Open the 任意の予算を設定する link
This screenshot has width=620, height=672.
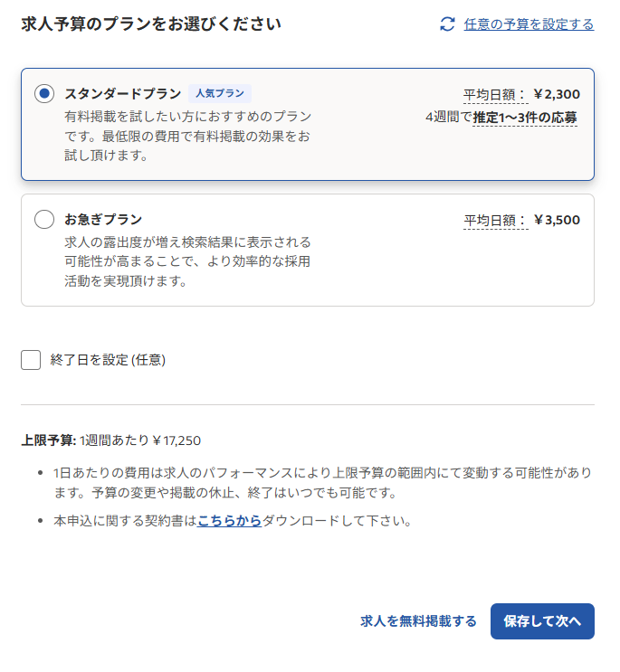[529, 24]
